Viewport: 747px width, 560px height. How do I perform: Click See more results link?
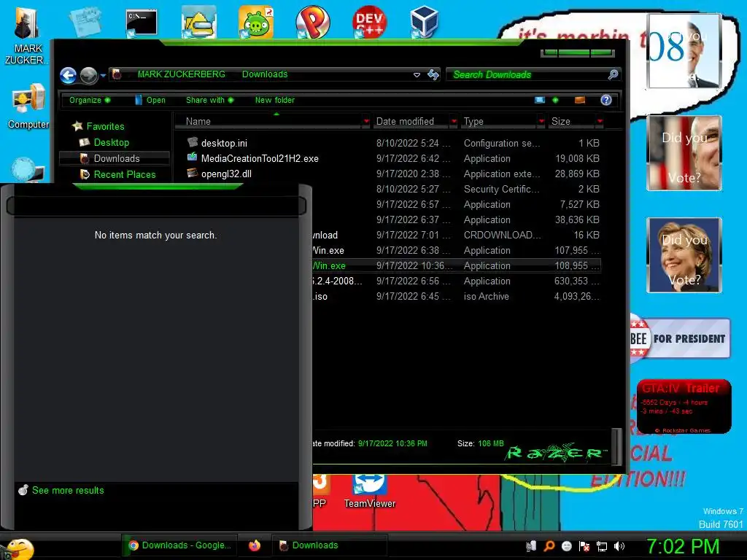click(68, 490)
